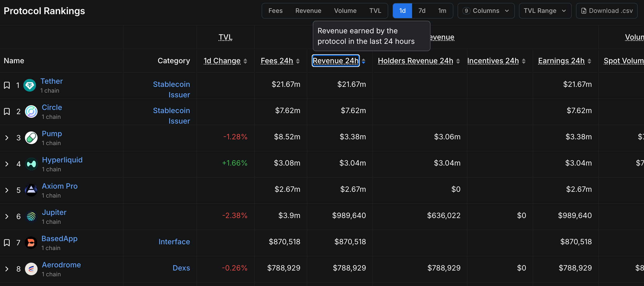This screenshot has width=644, height=286.
Task: Expand the Aerodrome row
Action: pyautogui.click(x=7, y=269)
